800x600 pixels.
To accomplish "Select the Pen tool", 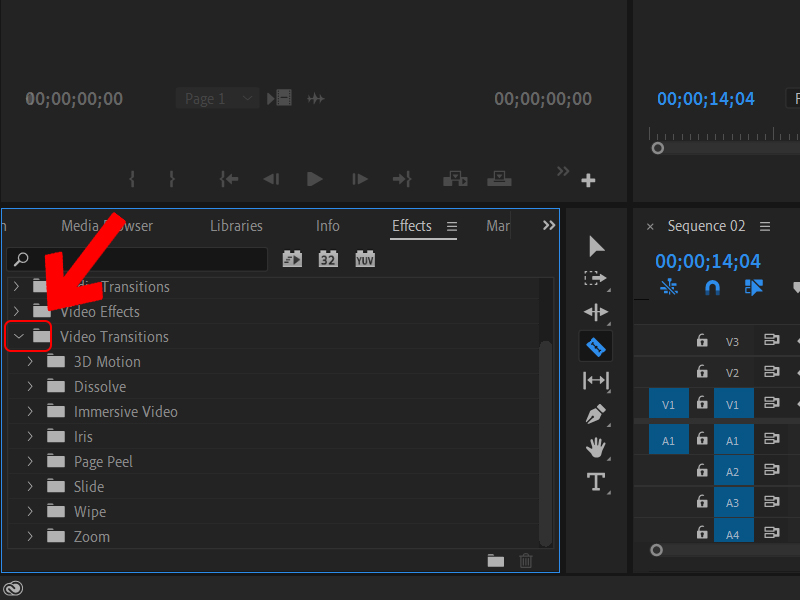I will 596,414.
